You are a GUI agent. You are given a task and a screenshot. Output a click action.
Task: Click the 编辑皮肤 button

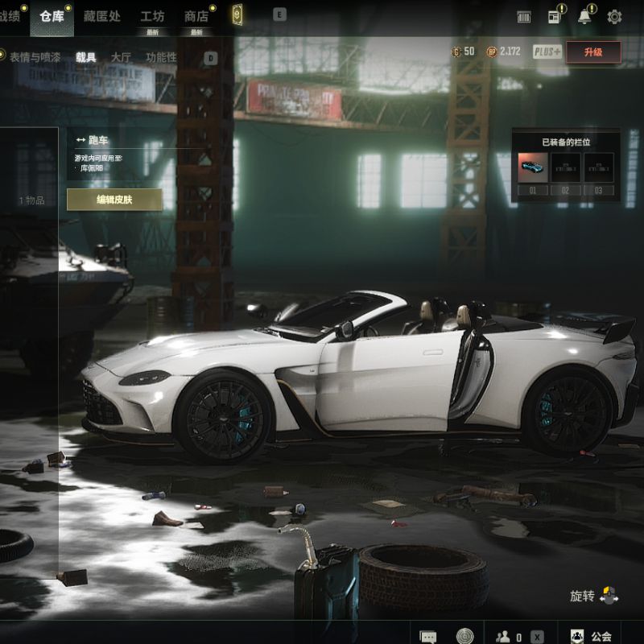tap(114, 200)
